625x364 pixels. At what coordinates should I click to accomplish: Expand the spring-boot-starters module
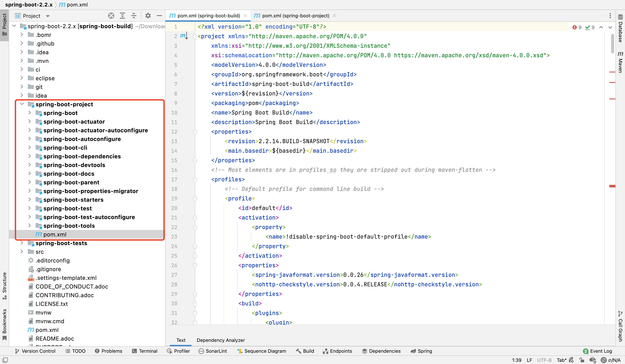click(30, 200)
